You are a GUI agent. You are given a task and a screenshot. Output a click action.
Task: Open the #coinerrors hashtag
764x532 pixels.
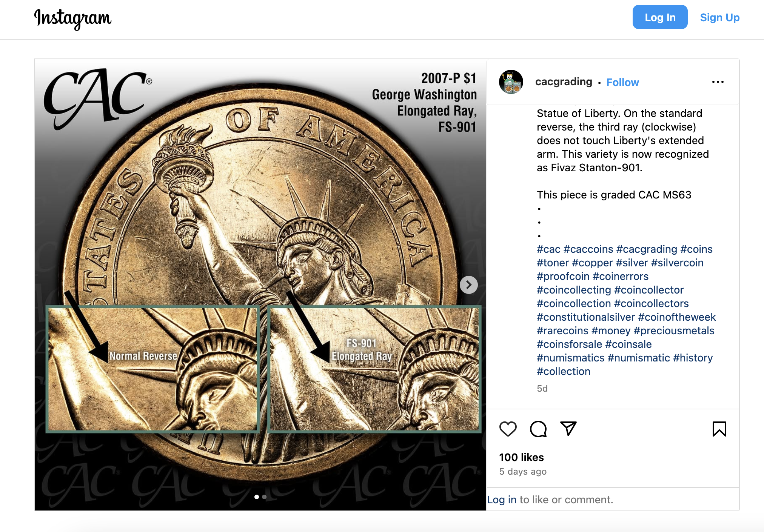(621, 276)
